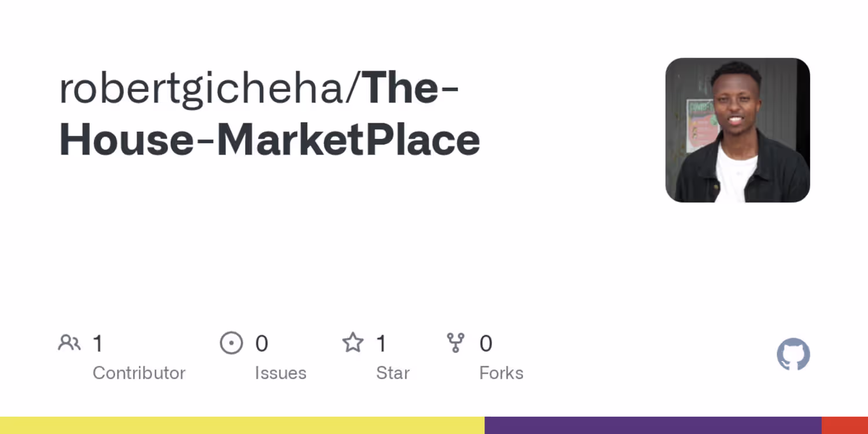Click the Contributor label
The height and width of the screenshot is (434, 868).
coord(139,373)
